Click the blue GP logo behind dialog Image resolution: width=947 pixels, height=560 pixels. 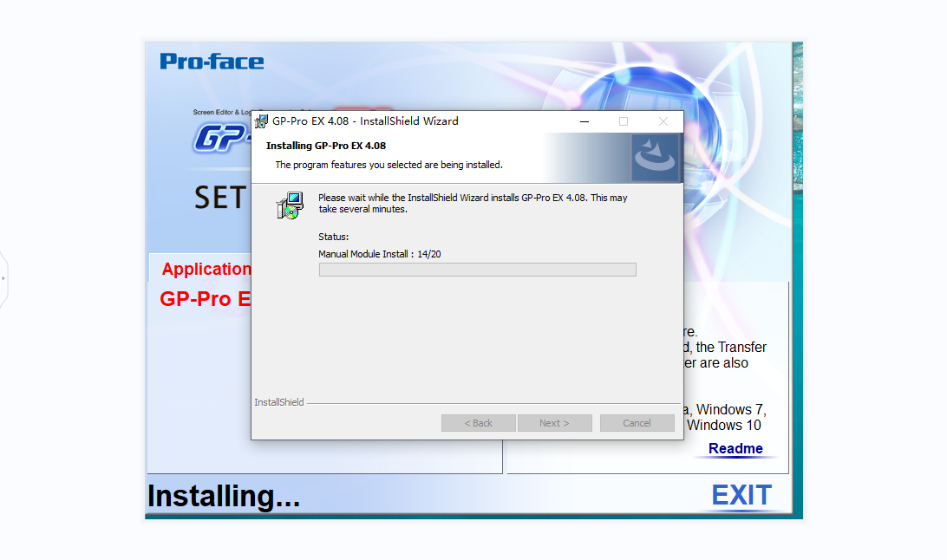pyautogui.click(x=222, y=138)
